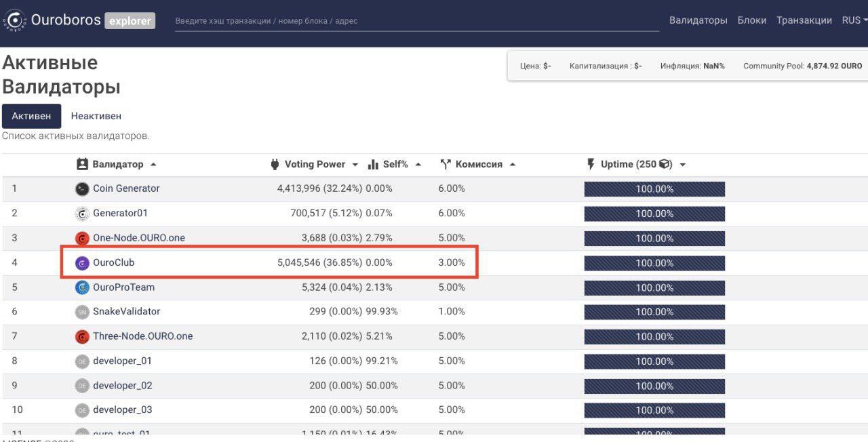Open Транзакции in the top navigation
Screen dimensions: 868x442
tap(804, 20)
